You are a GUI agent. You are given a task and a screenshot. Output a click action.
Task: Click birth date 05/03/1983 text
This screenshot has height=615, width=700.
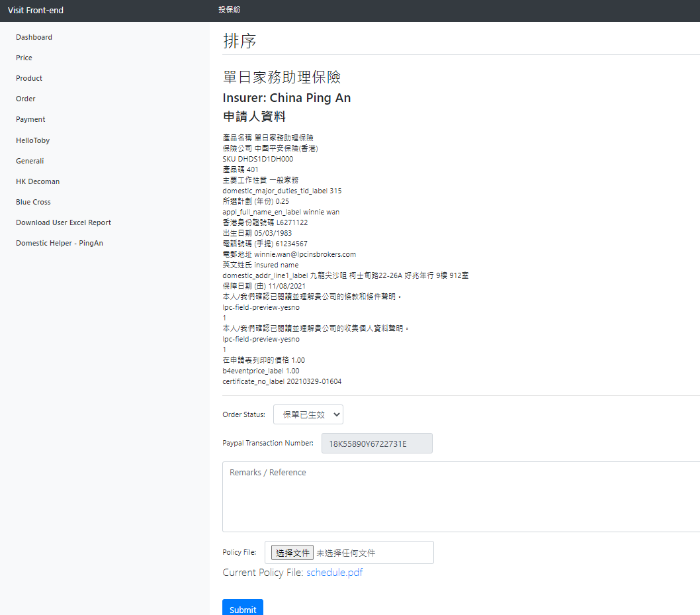[273, 233]
